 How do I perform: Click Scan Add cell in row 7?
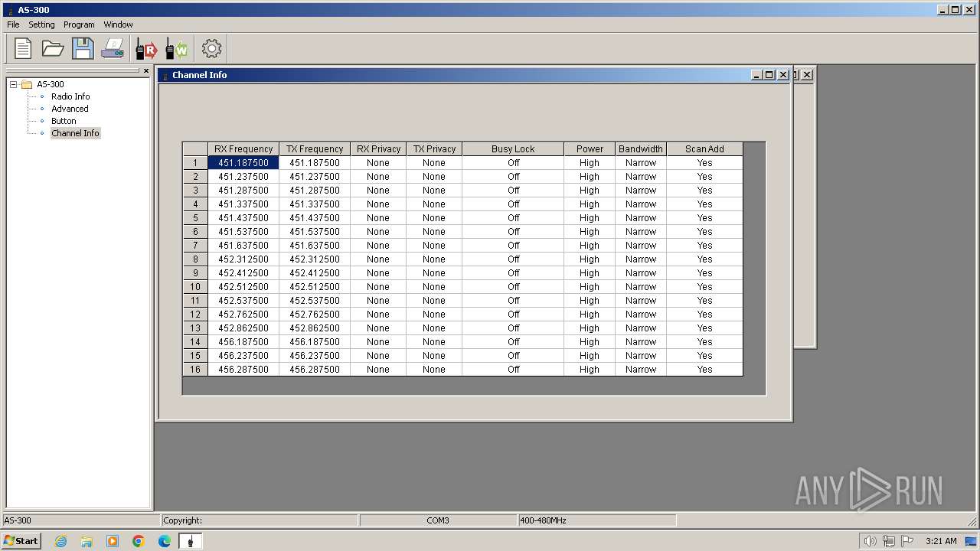tap(704, 246)
